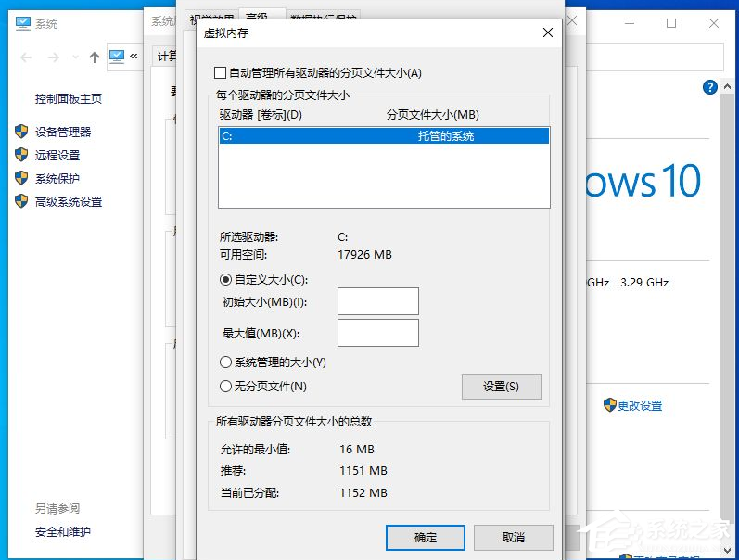Click the computer icon in address bar

coord(117,57)
